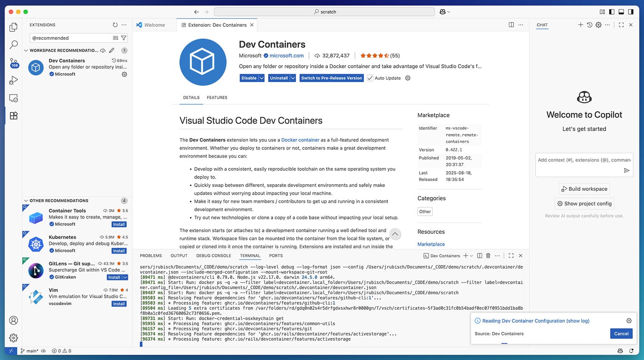644x360 pixels.
Task: Cancel reading Dev Container configuration
Action: [621, 334]
